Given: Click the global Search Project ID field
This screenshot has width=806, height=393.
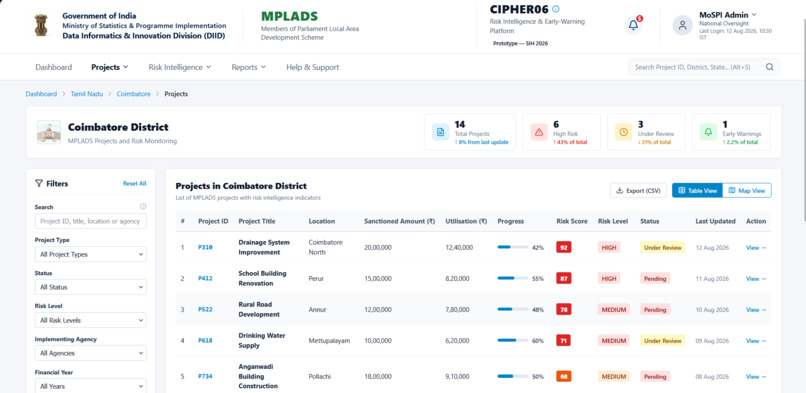Looking at the screenshot, I should coord(704,67).
